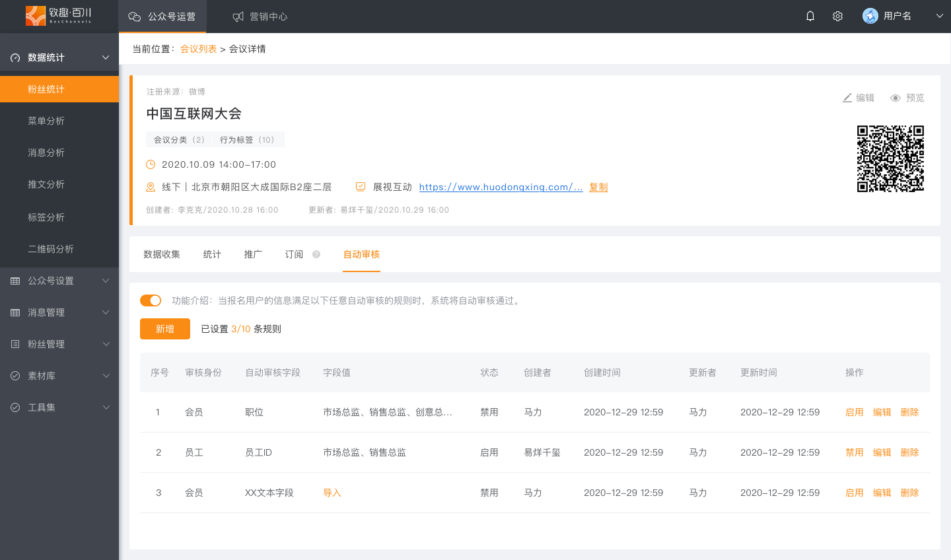The height and width of the screenshot is (560, 951).
Task: Open the notification bell
Action: (810, 16)
